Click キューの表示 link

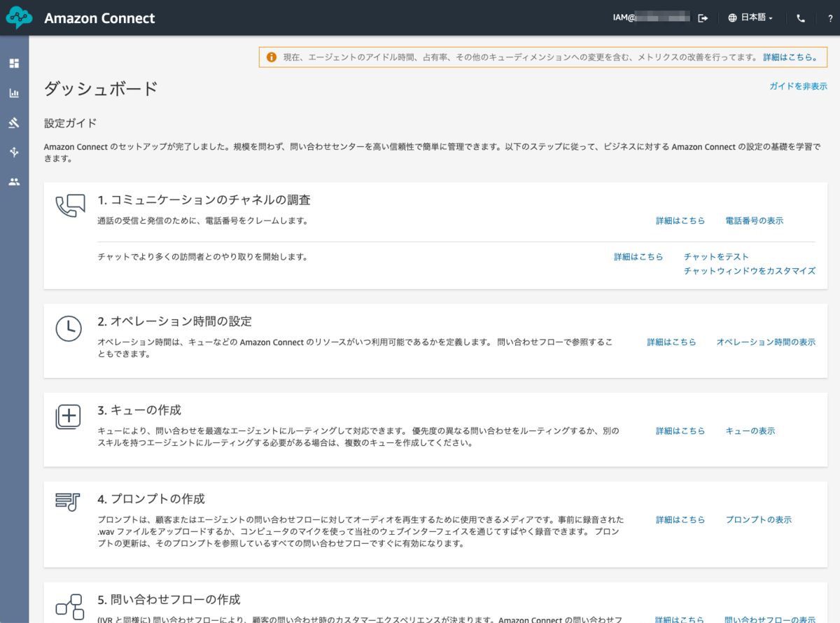tap(750, 431)
